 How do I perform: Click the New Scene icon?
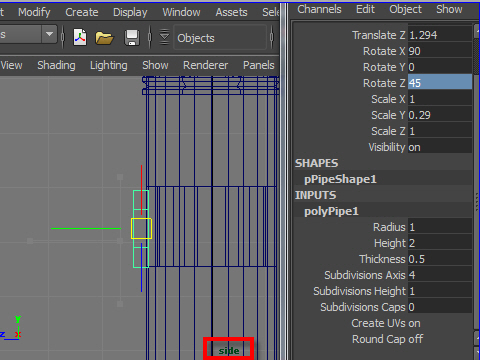pos(80,37)
